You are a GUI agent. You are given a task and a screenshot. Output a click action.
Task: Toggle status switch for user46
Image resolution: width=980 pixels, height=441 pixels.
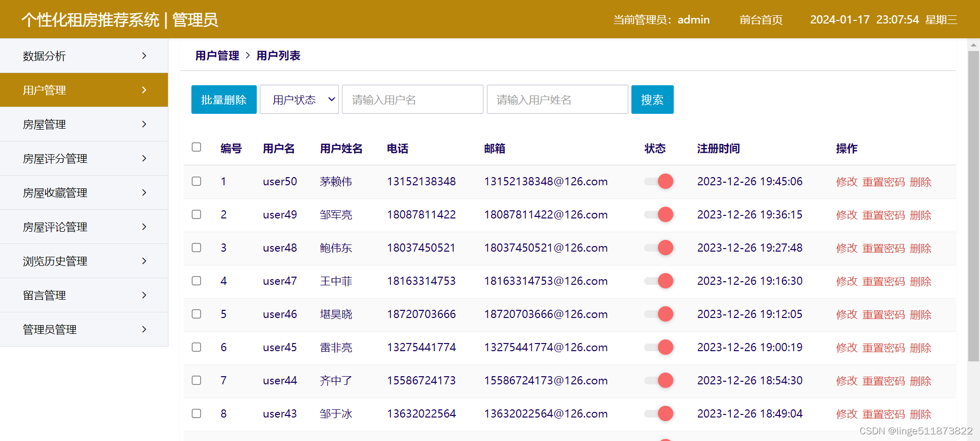point(659,314)
